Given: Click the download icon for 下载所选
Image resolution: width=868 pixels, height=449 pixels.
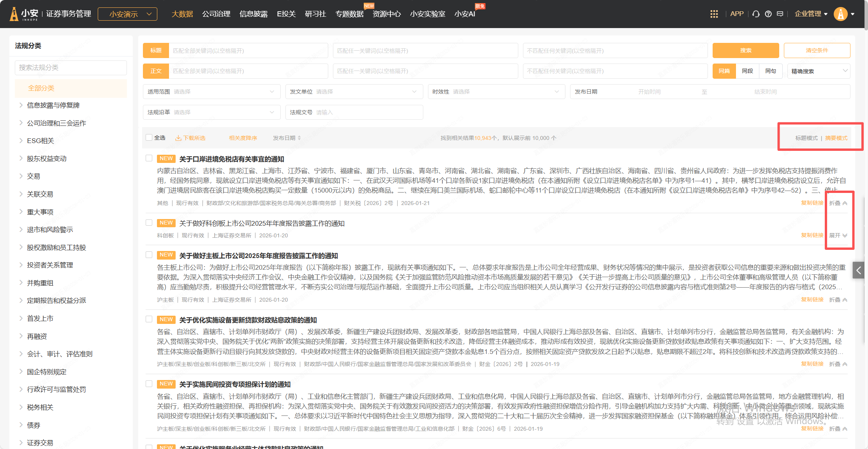Looking at the screenshot, I should tap(178, 138).
